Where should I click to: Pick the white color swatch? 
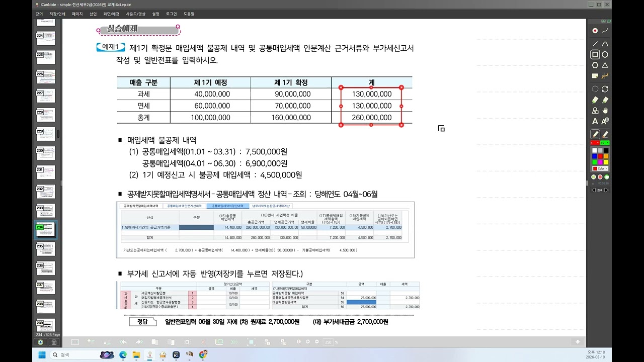point(594,150)
